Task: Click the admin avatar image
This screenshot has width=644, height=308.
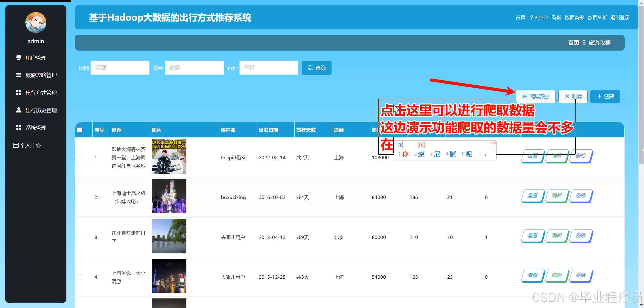Action: point(36,22)
